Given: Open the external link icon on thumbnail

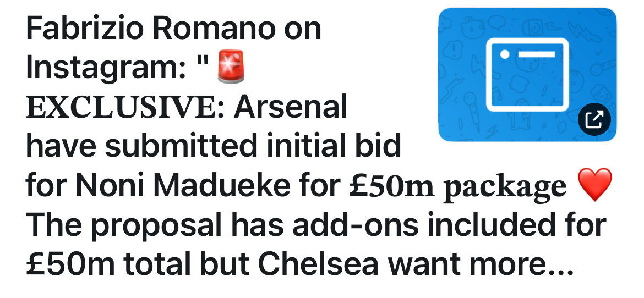Looking at the screenshot, I should (594, 119).
